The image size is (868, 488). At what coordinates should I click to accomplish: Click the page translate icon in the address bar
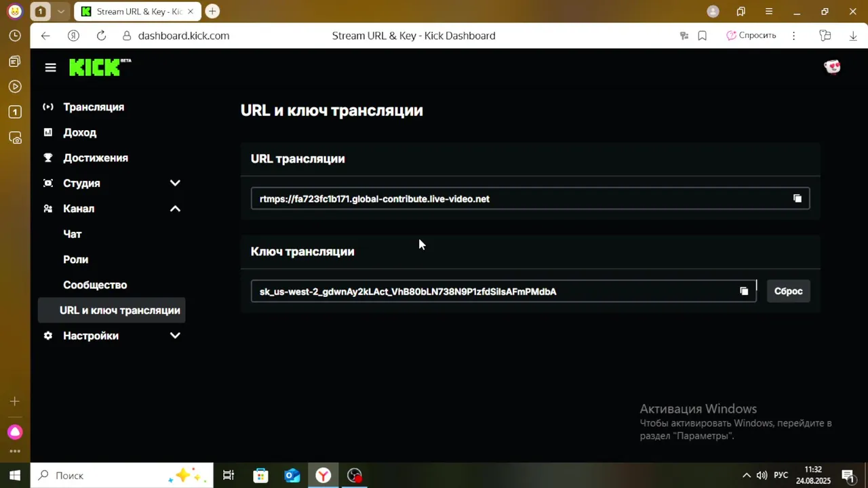(684, 36)
